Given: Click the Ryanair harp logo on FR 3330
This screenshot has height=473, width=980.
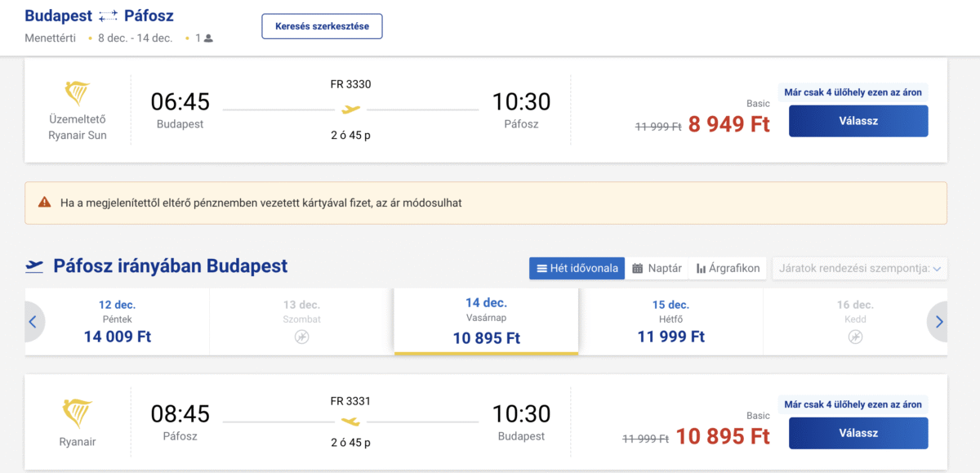Looking at the screenshot, I should click(78, 94).
